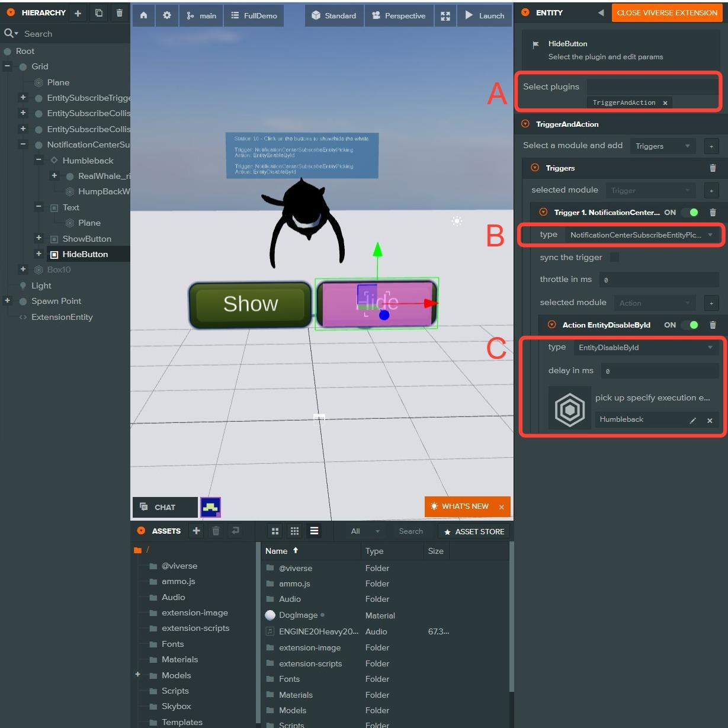728x728 pixels.
Task: Delete entity using Hierarchy trash icon
Action: [x=120, y=12]
